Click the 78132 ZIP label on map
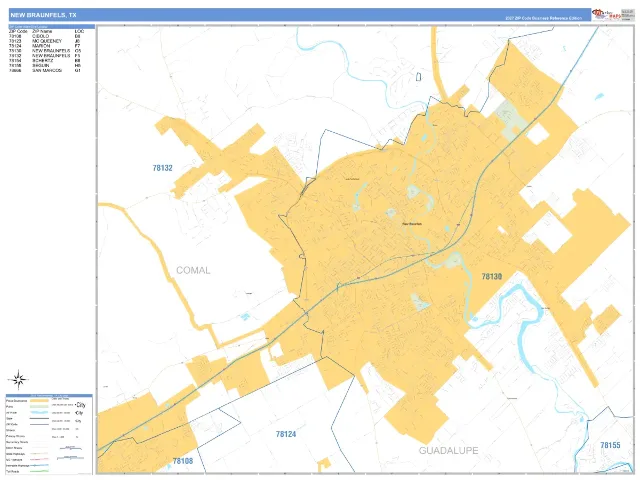This screenshot has width=640, height=480. point(162,168)
